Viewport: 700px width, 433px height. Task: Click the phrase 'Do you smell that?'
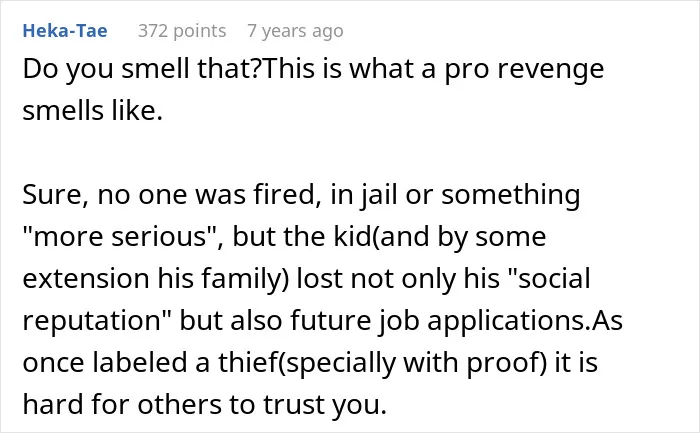142,69
